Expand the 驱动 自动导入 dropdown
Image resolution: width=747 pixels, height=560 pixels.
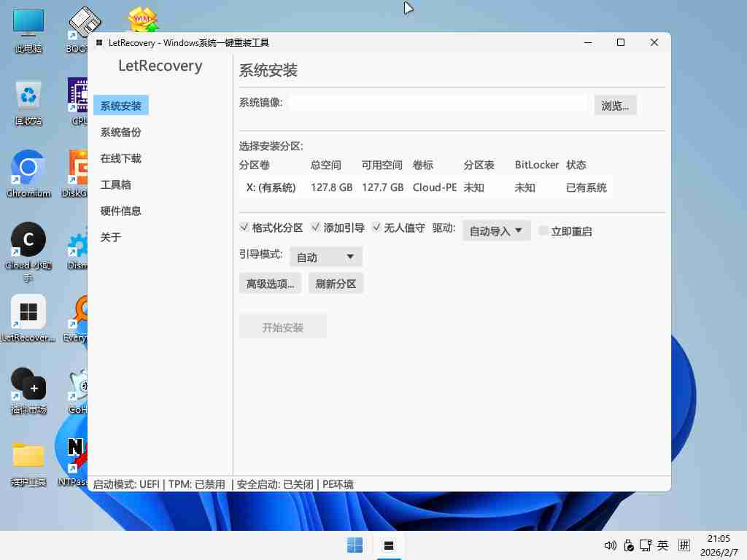click(496, 231)
